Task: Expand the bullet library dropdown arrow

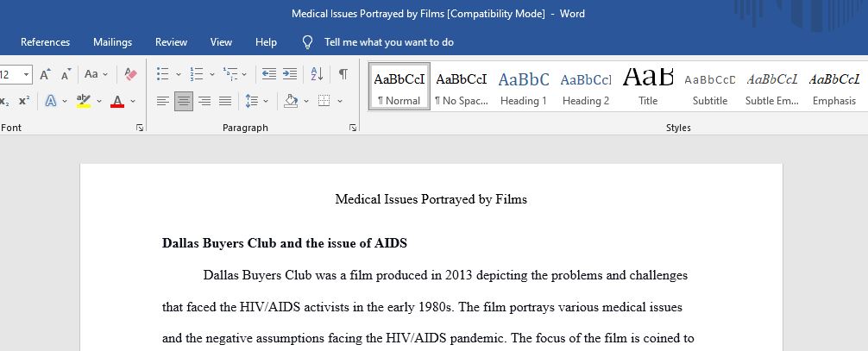Action: click(179, 74)
